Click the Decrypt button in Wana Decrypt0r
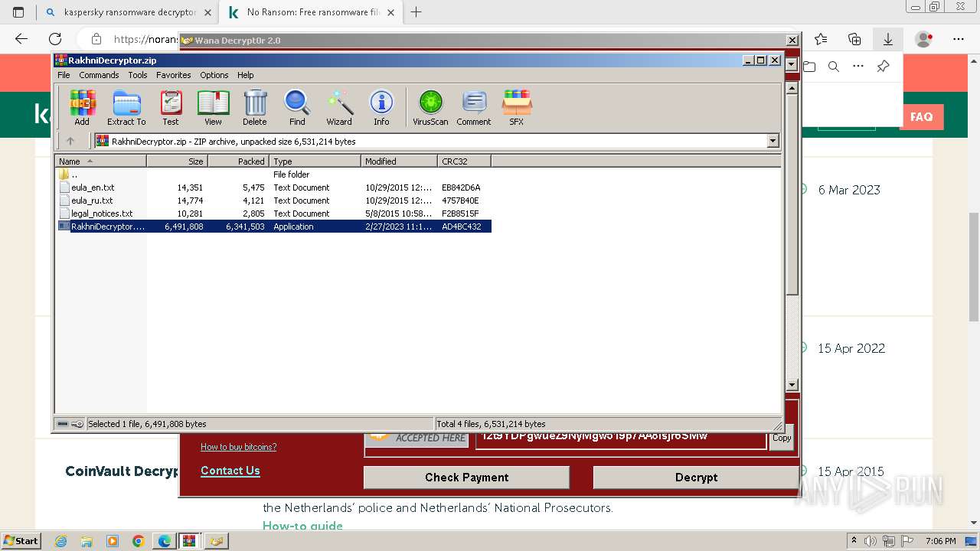The height and width of the screenshot is (551, 980). pos(696,478)
